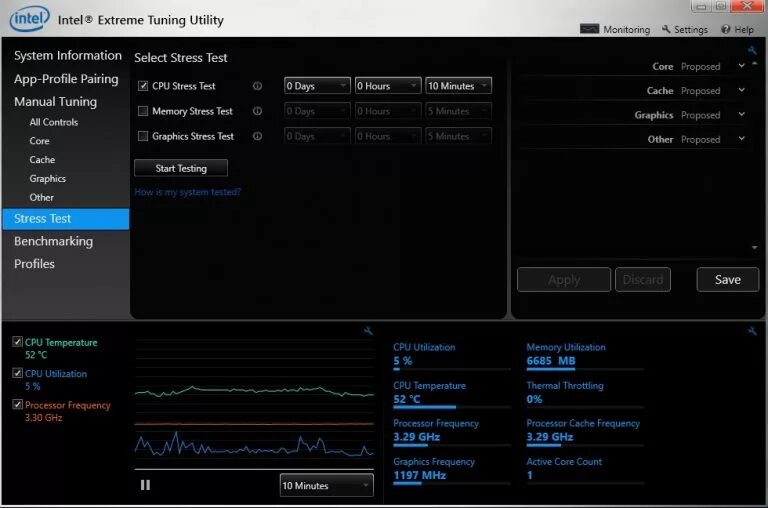The height and width of the screenshot is (508, 768).
Task: Open System Information section
Action: point(68,55)
